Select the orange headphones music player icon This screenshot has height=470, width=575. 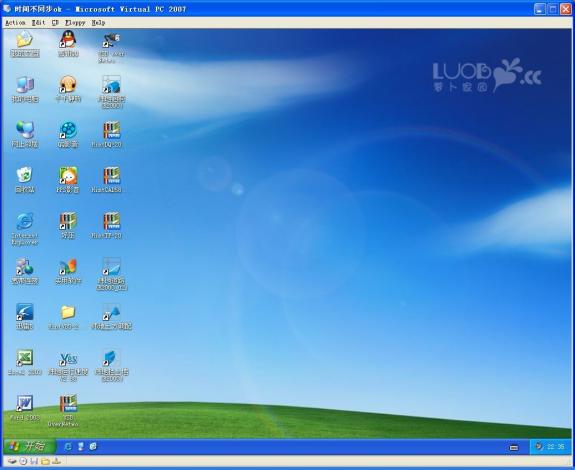pyautogui.click(x=68, y=89)
